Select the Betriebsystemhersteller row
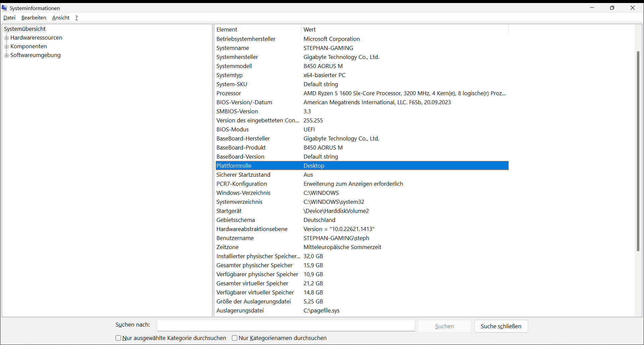The width and height of the screenshot is (644, 345). [362, 39]
